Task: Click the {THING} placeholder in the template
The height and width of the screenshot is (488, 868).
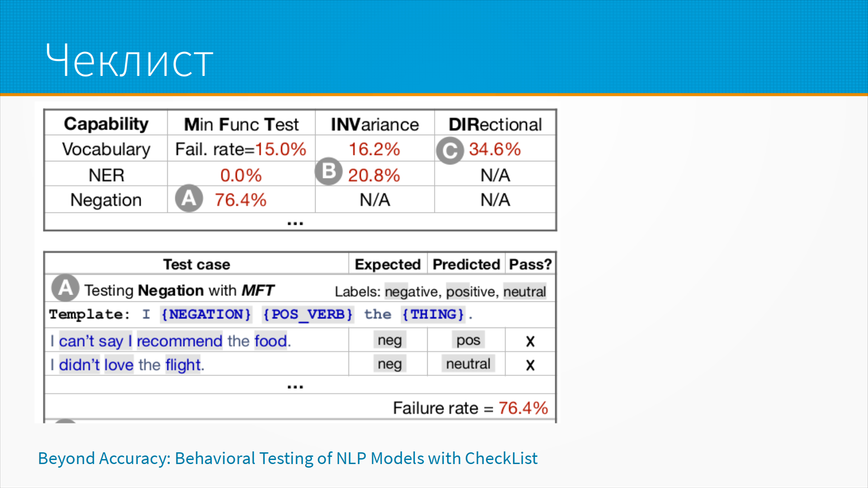Action: point(434,314)
